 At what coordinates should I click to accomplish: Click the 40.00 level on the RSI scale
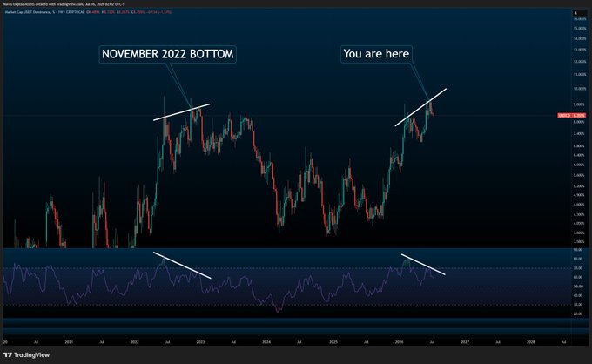578,296
